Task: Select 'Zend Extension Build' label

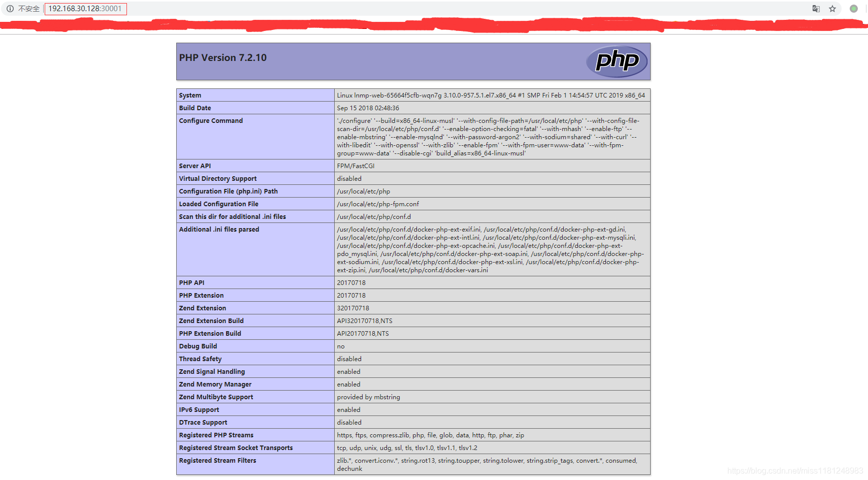Action: (211, 321)
